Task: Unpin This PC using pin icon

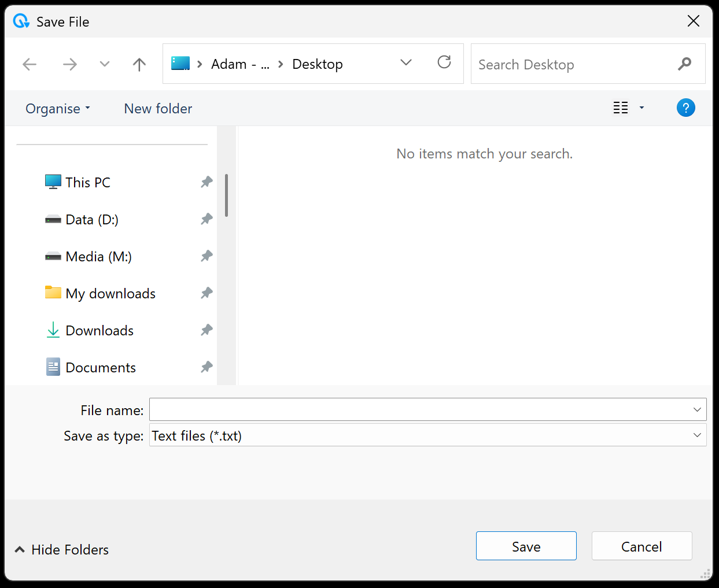Action: 207,182
